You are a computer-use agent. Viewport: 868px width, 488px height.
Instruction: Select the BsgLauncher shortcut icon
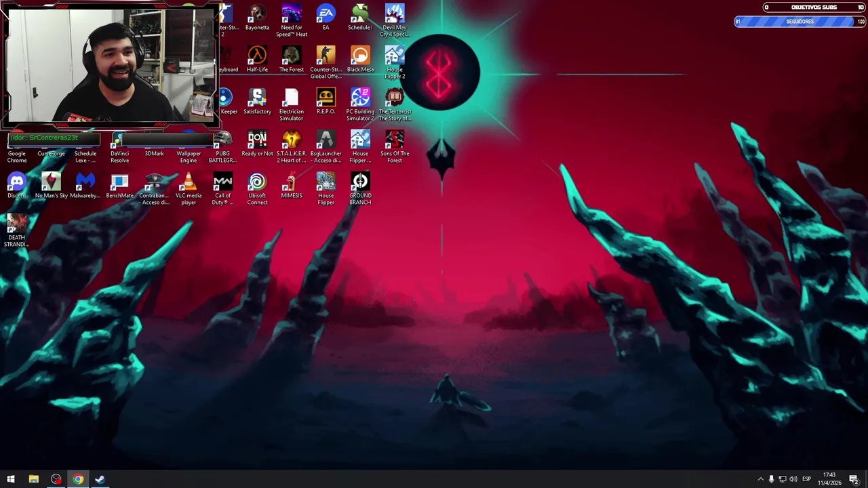pos(325,146)
